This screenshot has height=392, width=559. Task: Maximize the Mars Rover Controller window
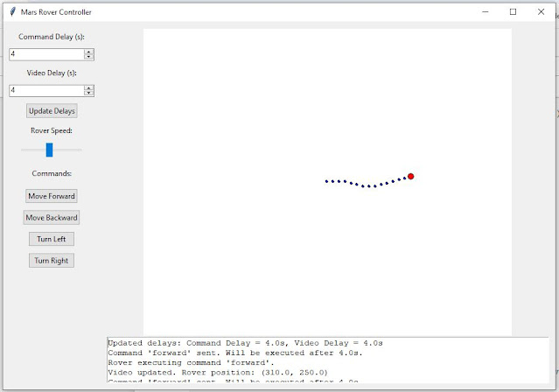pyautogui.click(x=513, y=12)
